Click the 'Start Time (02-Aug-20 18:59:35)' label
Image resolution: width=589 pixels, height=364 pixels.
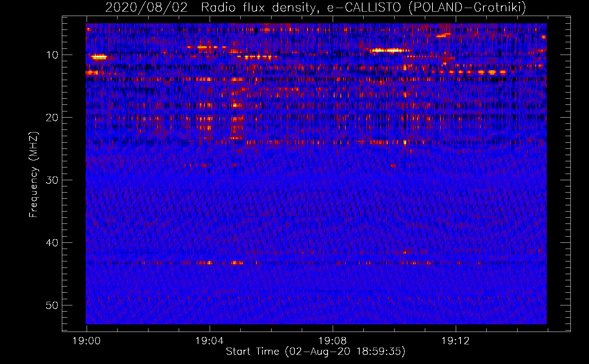[x=316, y=352]
